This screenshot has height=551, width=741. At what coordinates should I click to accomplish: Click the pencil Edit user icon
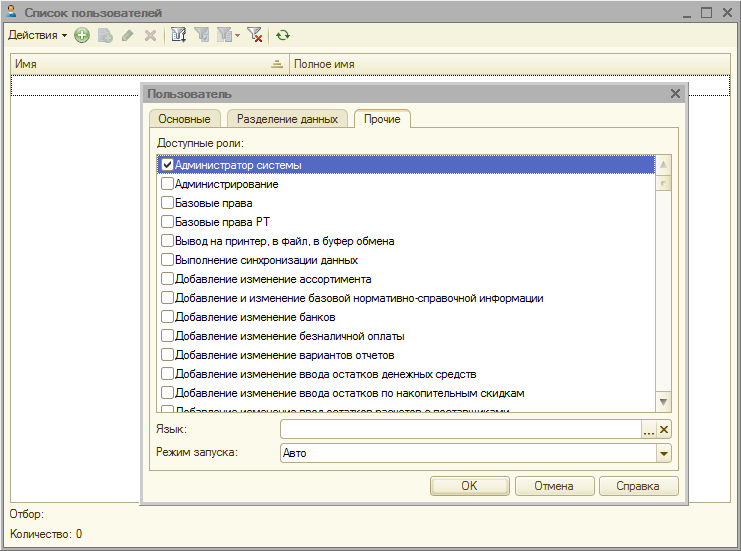[127, 35]
